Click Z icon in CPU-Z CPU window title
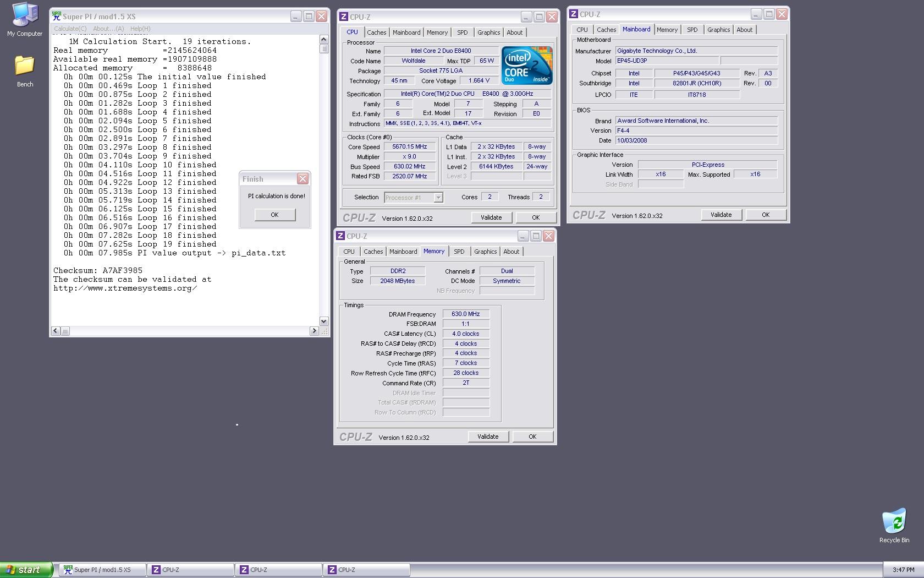The image size is (924, 578). pos(343,17)
